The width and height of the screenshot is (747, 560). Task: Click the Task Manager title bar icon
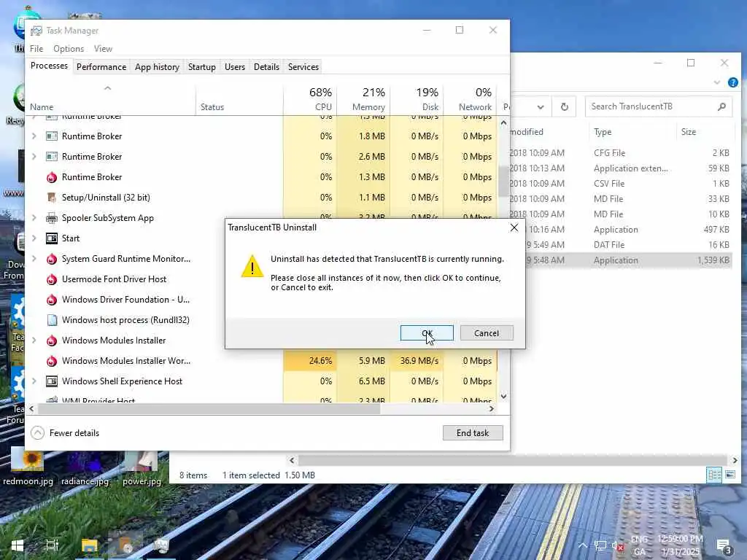point(36,31)
